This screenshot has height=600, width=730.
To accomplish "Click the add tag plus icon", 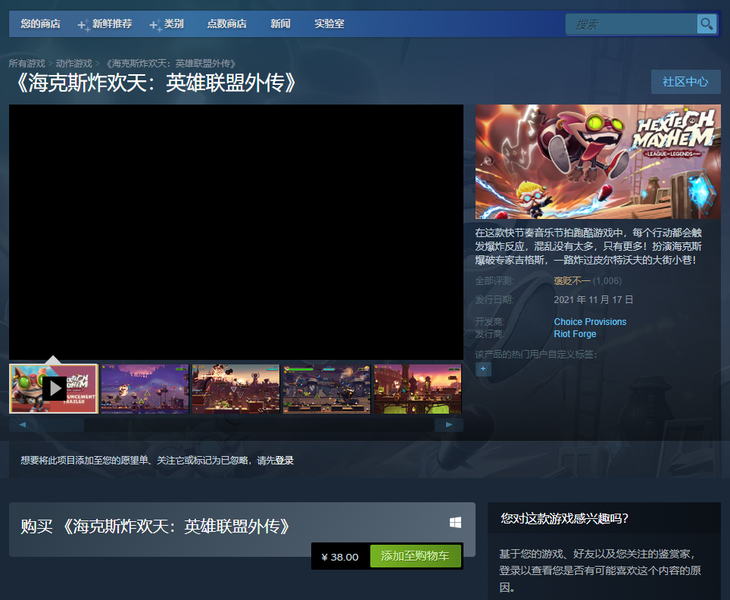I will click(483, 369).
